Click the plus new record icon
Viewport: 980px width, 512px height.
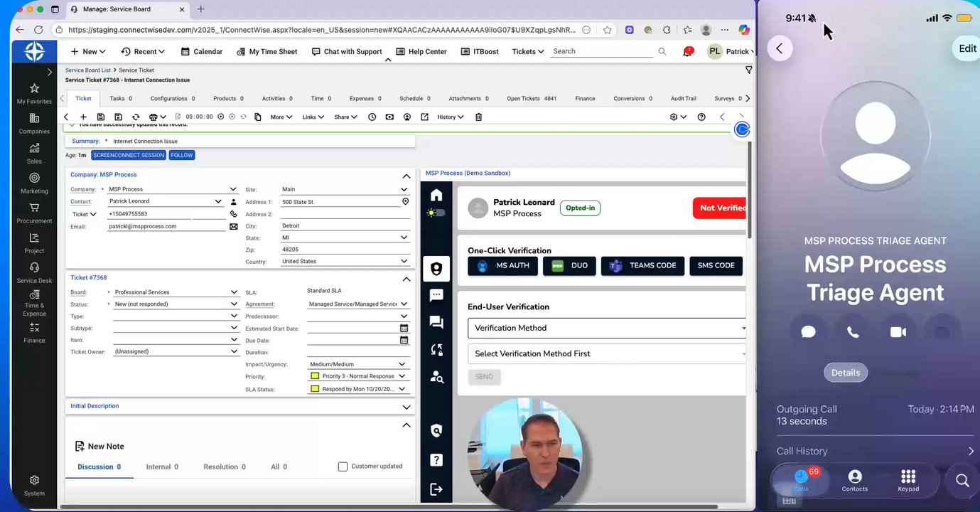click(x=83, y=117)
